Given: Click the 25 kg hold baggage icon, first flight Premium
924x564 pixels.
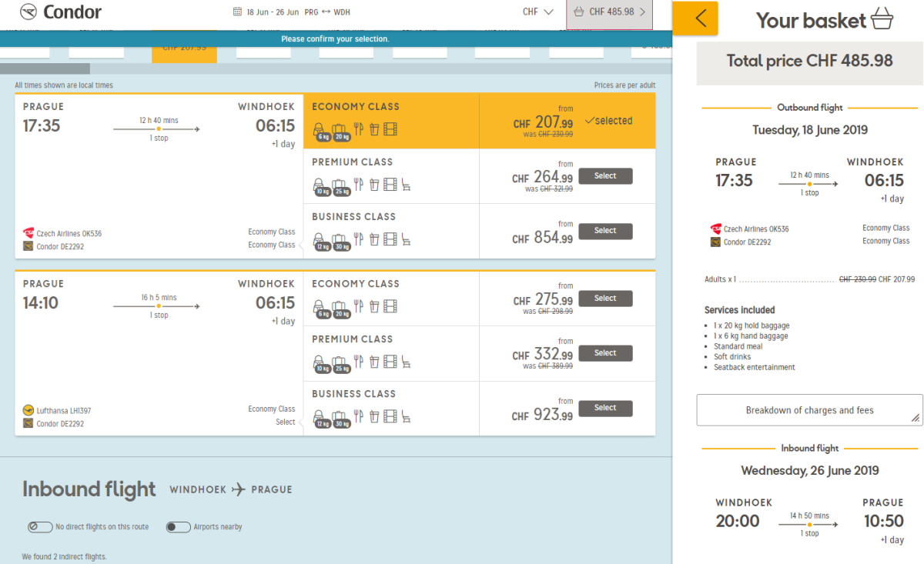Looking at the screenshot, I should point(340,186).
